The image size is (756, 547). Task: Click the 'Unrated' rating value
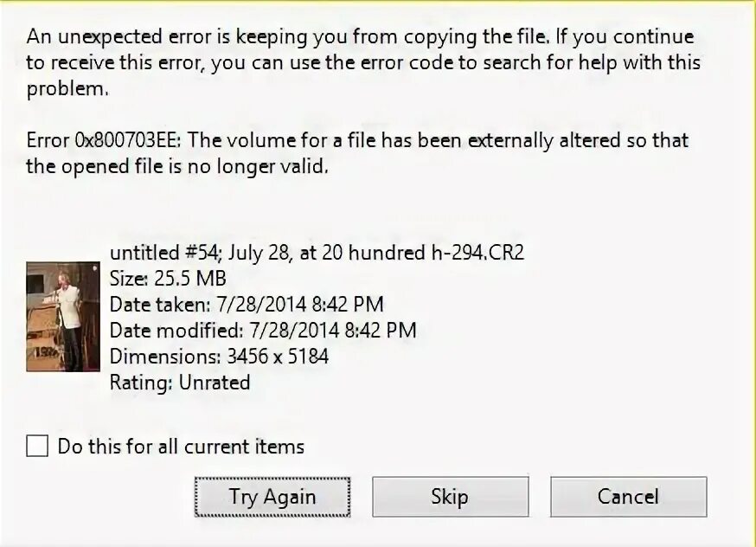point(215,383)
